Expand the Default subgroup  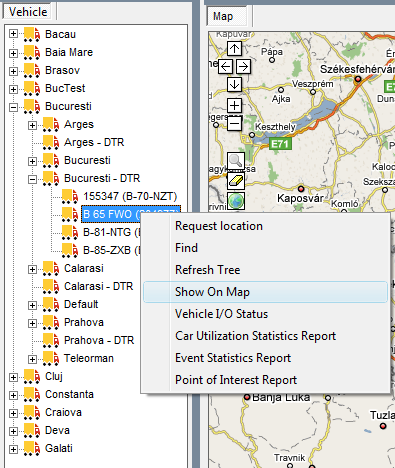(32, 305)
